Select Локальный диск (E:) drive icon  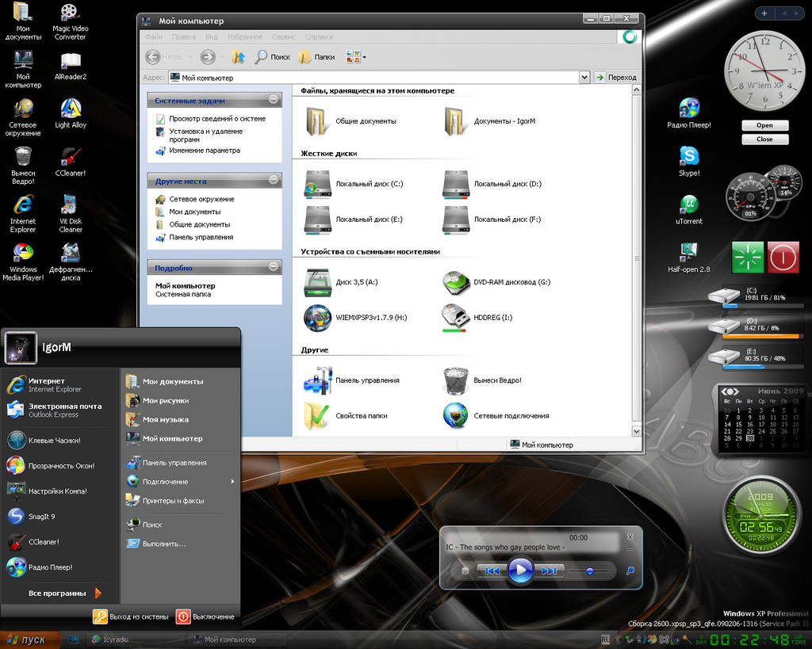tap(317, 220)
